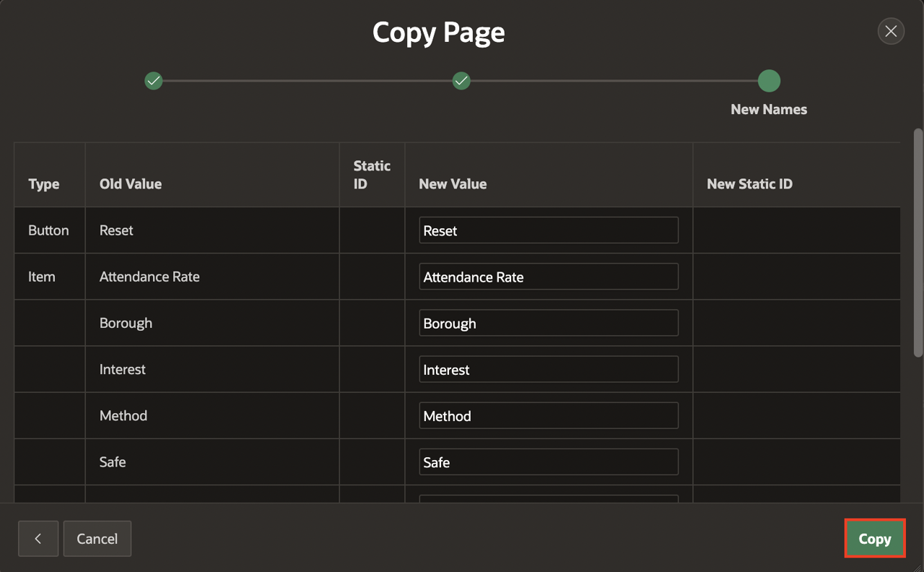Click the second completed wizard step checkmark
The image size is (924, 572).
coord(461,81)
